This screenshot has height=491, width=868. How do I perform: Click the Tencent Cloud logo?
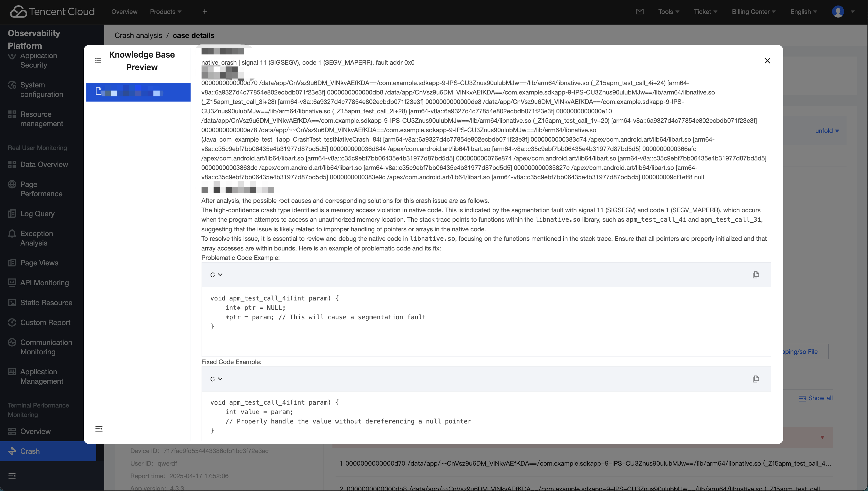click(52, 12)
